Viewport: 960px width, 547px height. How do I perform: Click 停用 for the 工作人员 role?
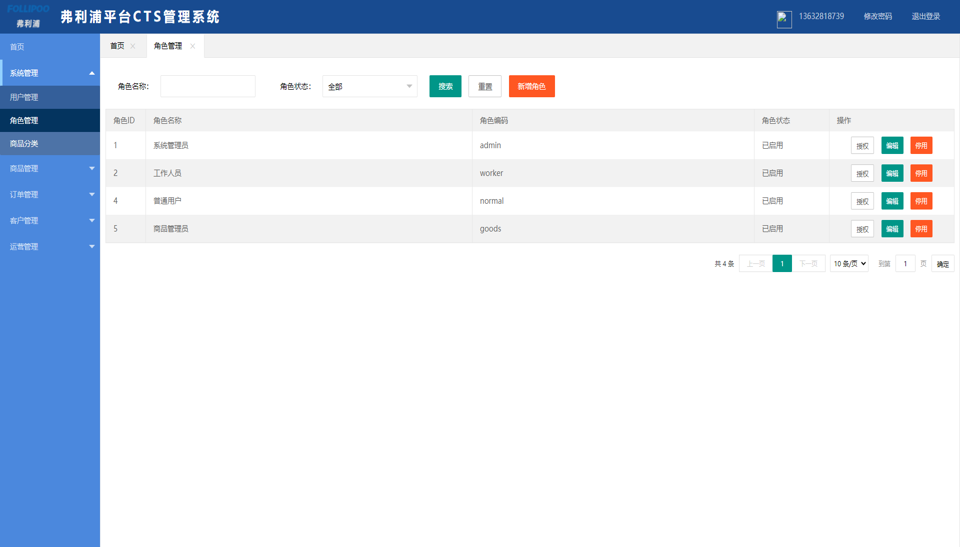pyautogui.click(x=921, y=174)
